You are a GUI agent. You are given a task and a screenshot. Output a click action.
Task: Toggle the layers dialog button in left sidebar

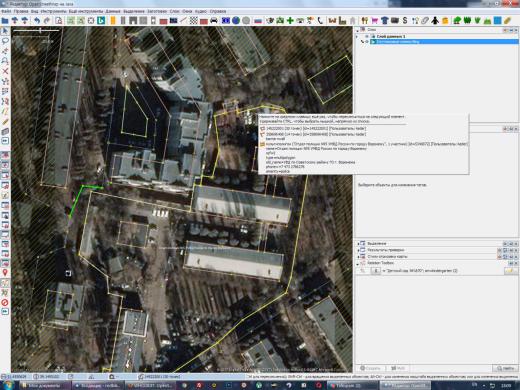point(5,155)
